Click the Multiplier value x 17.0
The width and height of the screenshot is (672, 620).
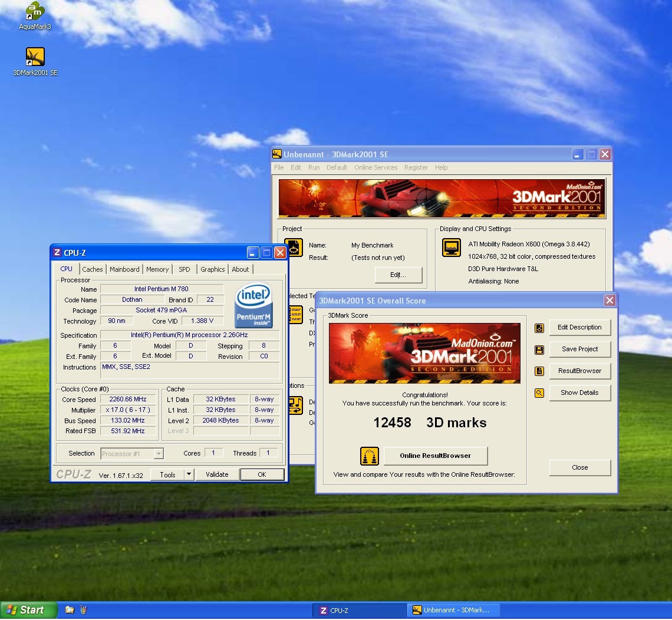[x=128, y=410]
